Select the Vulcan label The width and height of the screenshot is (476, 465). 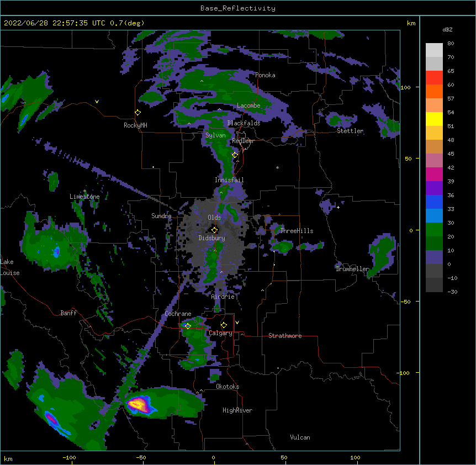pos(300,437)
